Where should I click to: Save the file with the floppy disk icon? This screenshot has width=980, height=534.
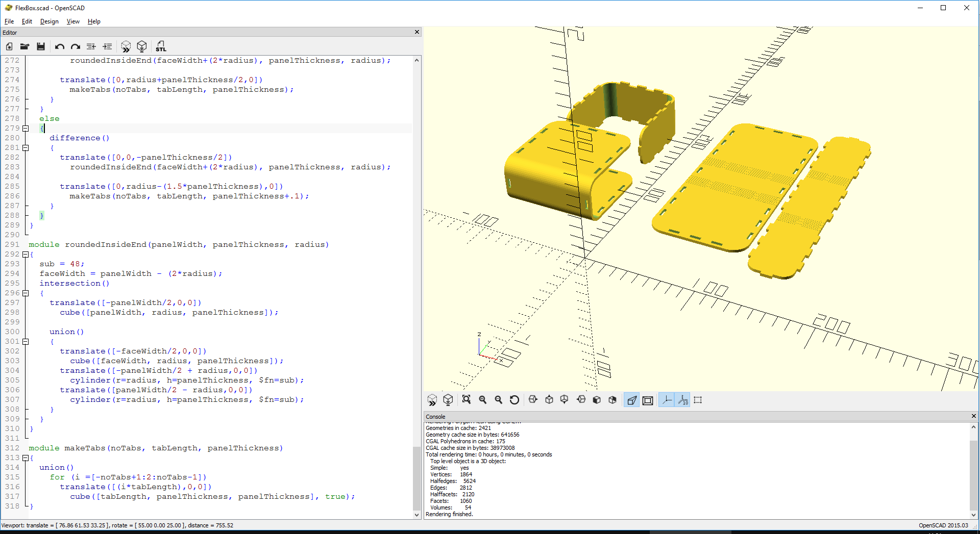41,46
